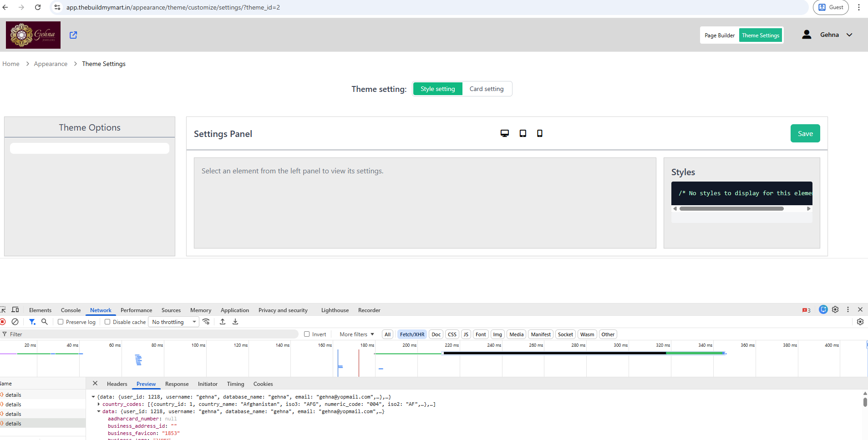Click the Theme Settings header button

(761, 35)
